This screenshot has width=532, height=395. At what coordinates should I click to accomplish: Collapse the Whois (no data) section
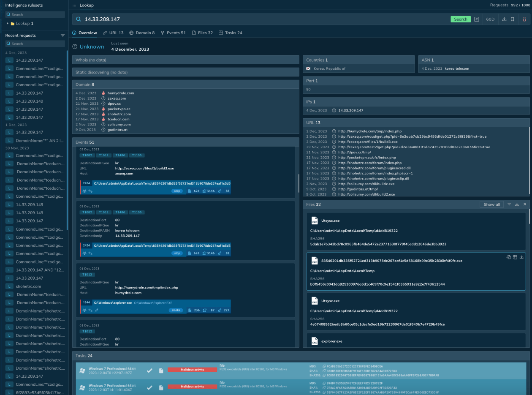185,60
